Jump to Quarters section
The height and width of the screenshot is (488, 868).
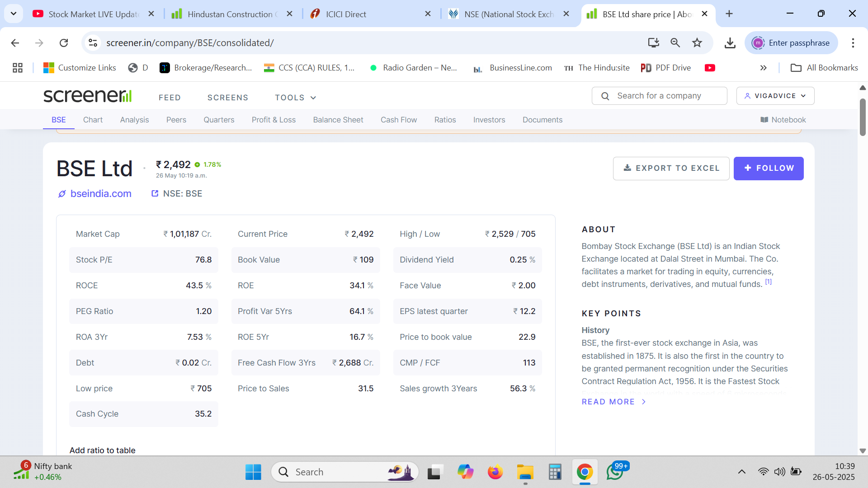[x=219, y=120]
